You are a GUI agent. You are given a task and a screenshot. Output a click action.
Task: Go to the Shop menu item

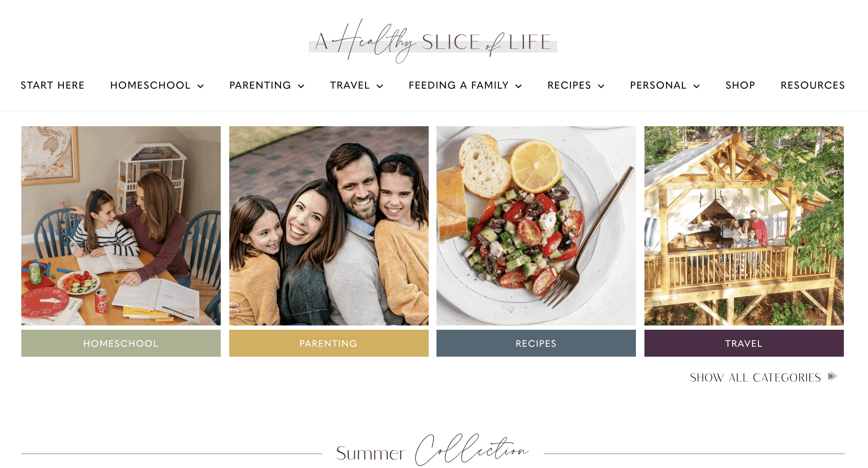(740, 85)
